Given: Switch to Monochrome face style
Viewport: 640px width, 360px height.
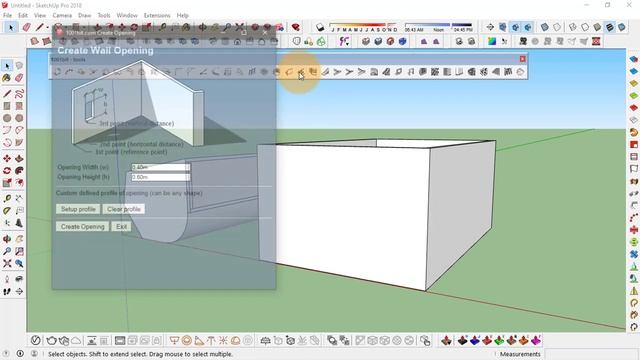Looking at the screenshot, I should (x=622, y=27).
